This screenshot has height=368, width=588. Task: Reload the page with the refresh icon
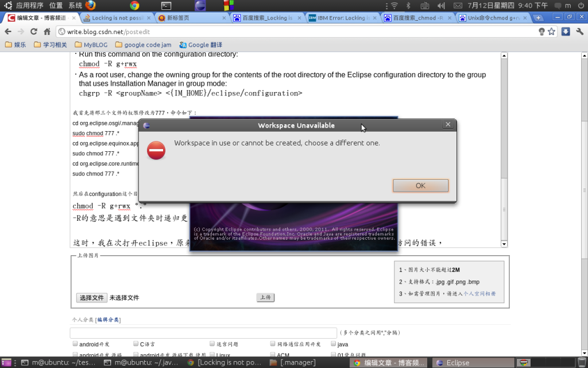pyautogui.click(x=34, y=32)
